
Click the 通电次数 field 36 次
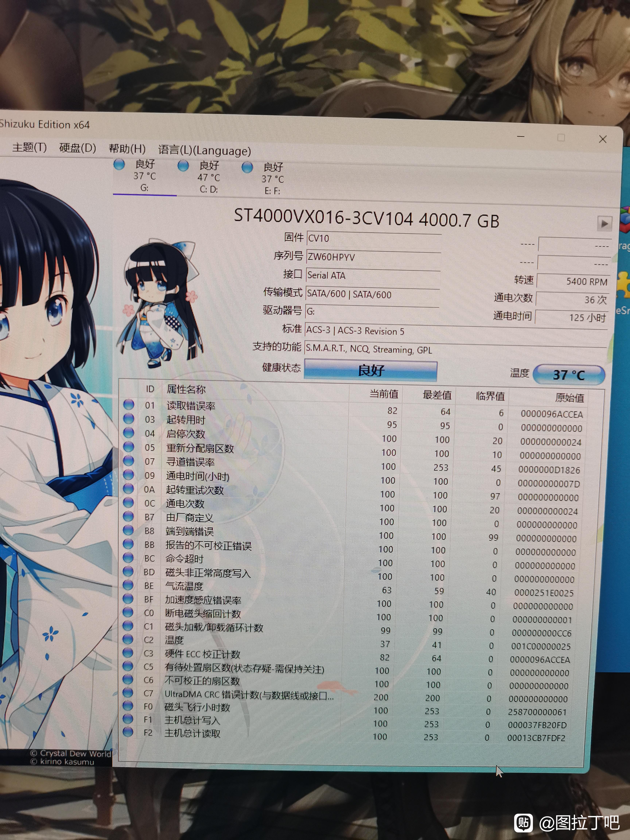(x=572, y=300)
